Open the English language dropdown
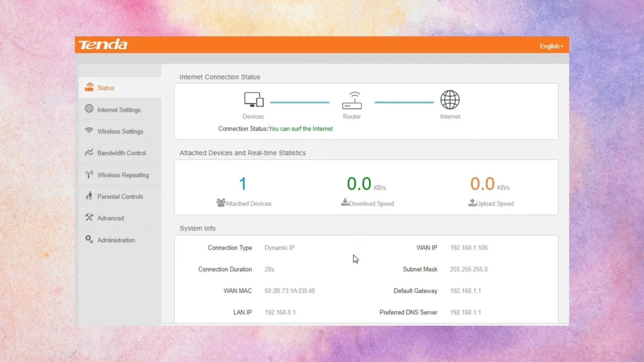 point(551,46)
